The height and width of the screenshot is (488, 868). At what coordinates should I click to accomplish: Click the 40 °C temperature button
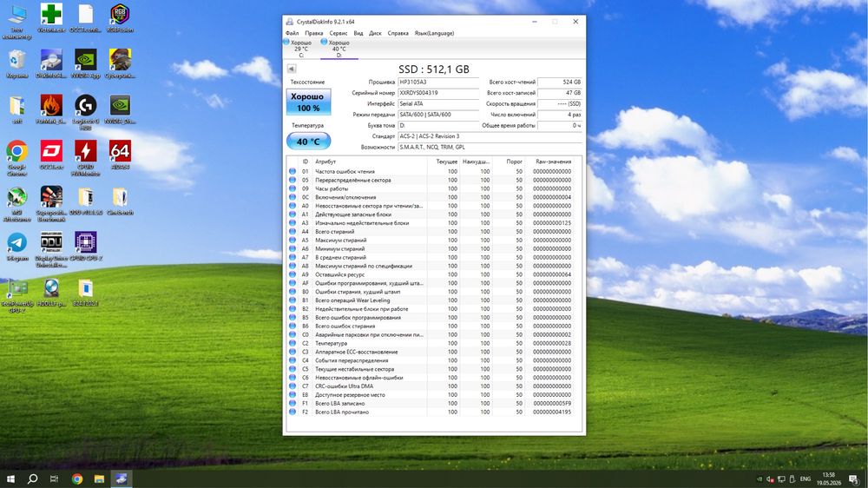click(x=308, y=142)
